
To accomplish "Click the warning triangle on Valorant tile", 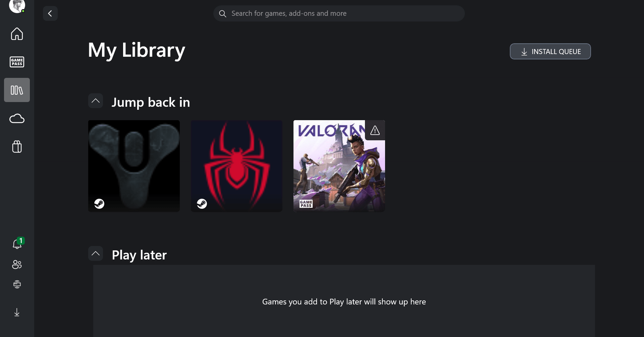I will (x=375, y=130).
